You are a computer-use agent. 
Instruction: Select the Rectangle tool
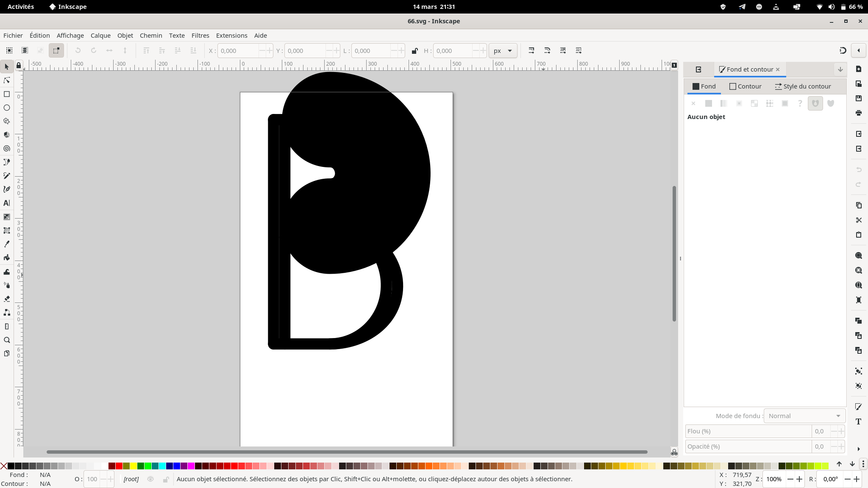point(7,94)
